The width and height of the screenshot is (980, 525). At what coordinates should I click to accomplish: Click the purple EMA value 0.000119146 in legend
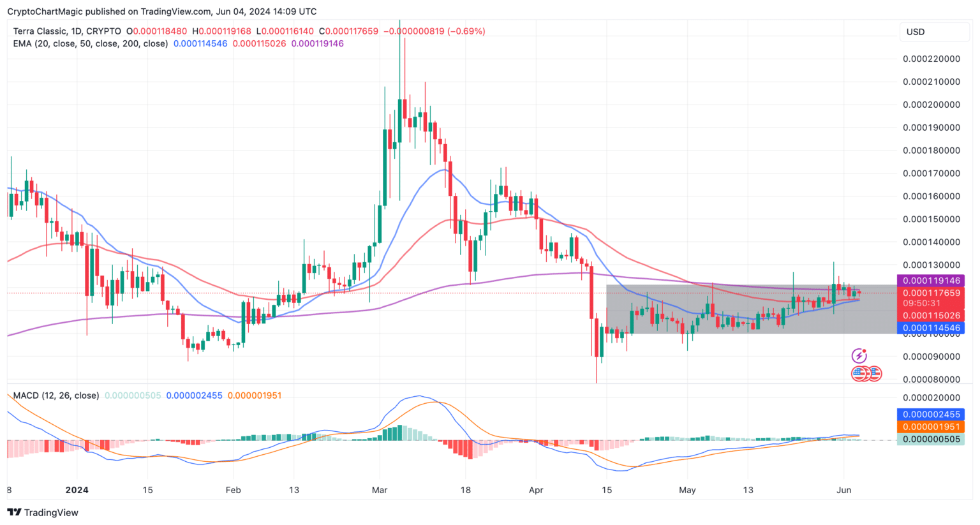(317, 43)
